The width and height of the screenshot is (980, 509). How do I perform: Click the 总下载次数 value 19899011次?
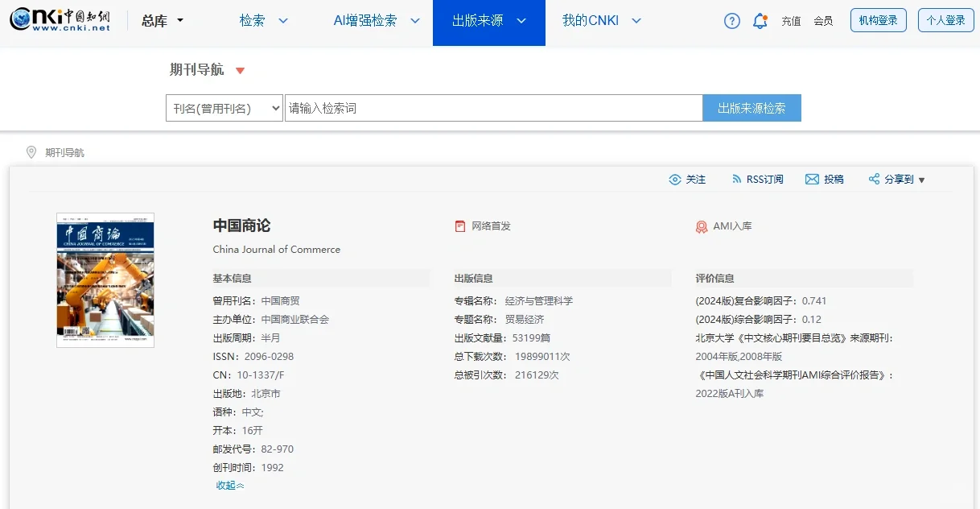point(542,357)
